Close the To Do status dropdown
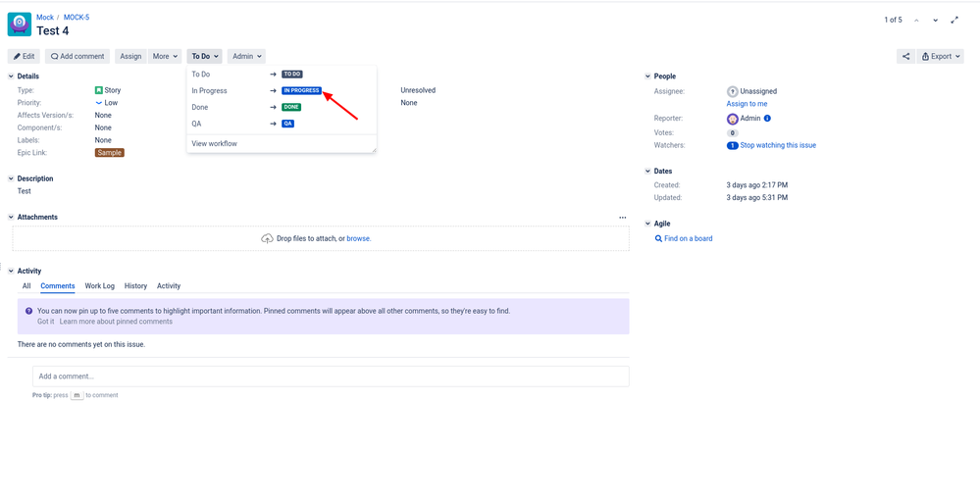This screenshot has width=980, height=503. click(204, 56)
